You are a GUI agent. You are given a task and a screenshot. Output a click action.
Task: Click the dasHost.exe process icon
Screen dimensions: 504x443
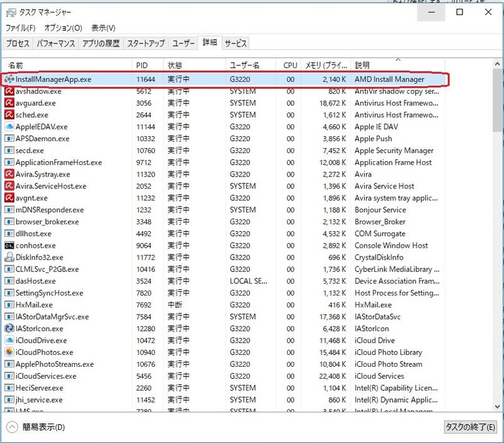pyautogui.click(x=9, y=281)
